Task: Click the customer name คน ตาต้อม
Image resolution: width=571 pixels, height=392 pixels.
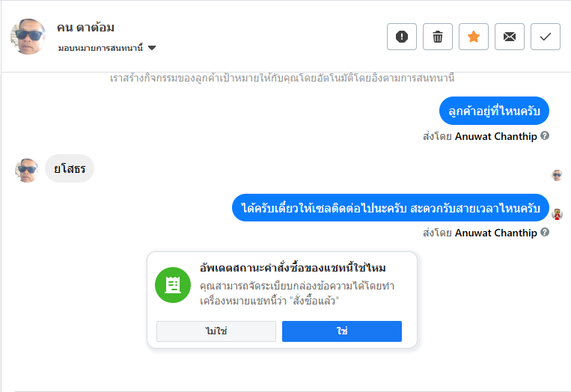Action: click(x=85, y=28)
